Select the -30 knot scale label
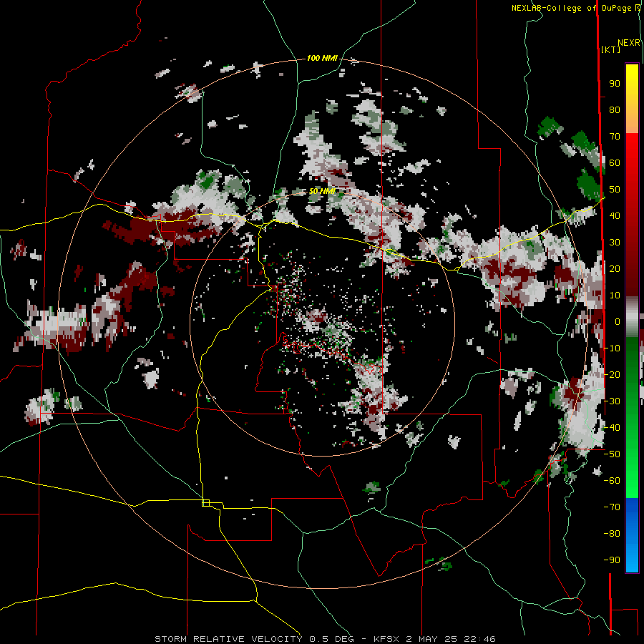This screenshot has width=644, height=644. [612, 401]
